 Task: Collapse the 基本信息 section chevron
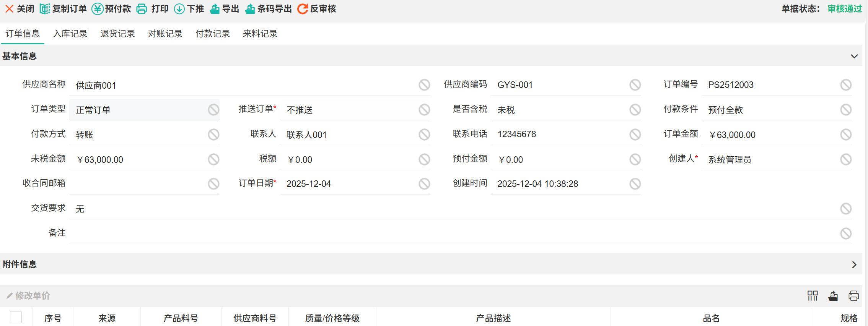click(x=854, y=56)
